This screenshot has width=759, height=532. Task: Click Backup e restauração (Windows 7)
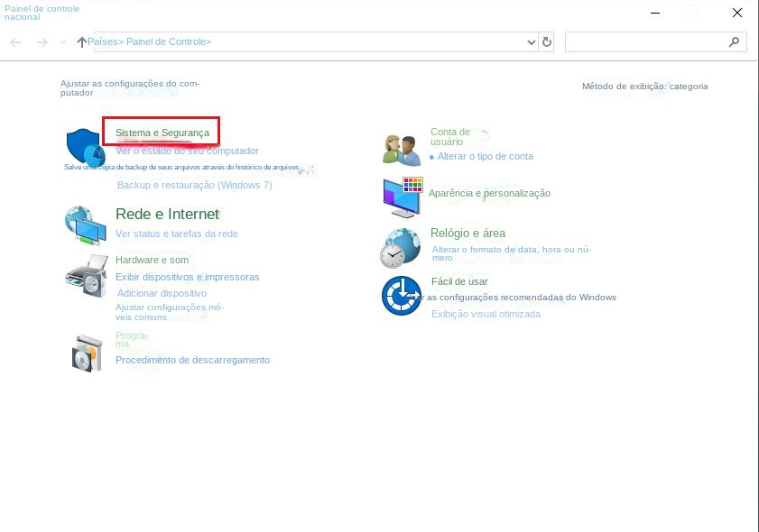[x=194, y=185]
